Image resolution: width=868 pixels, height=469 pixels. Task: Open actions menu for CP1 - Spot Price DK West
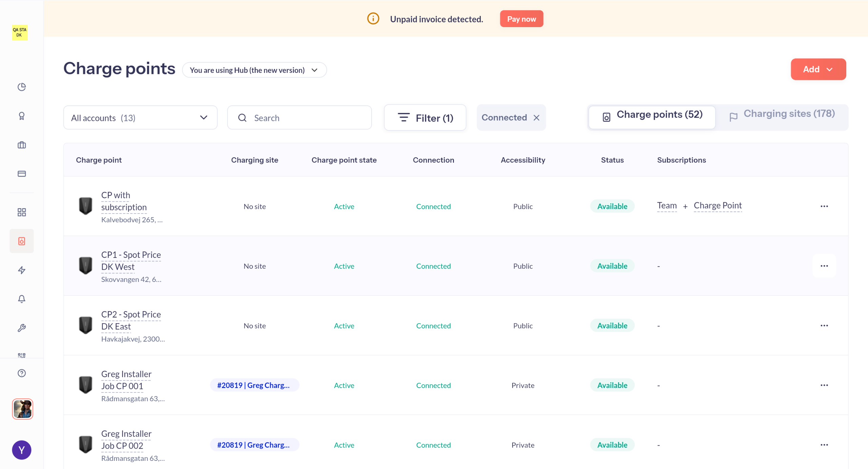click(824, 266)
